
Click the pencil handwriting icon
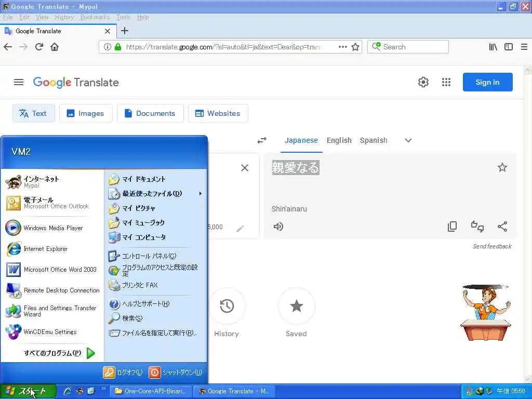coord(240,229)
